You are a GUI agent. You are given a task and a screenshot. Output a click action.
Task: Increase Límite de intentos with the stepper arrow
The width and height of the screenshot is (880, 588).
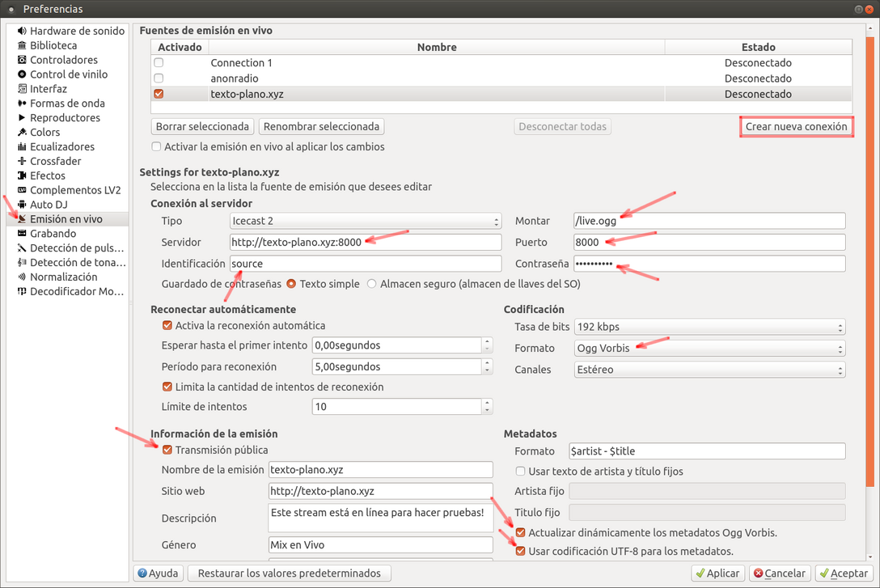[486, 404]
